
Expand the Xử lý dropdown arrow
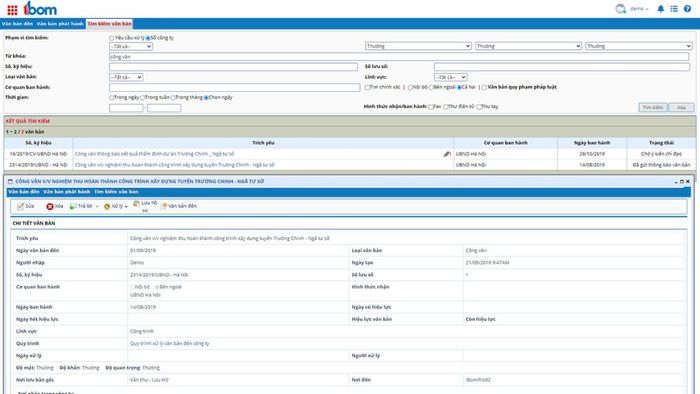(x=126, y=207)
